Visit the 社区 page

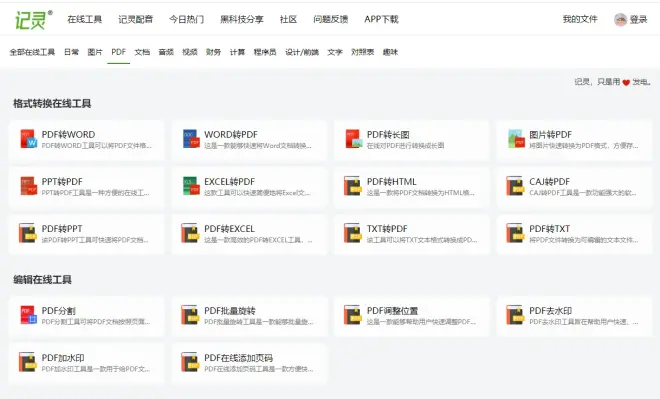pyautogui.click(x=288, y=19)
